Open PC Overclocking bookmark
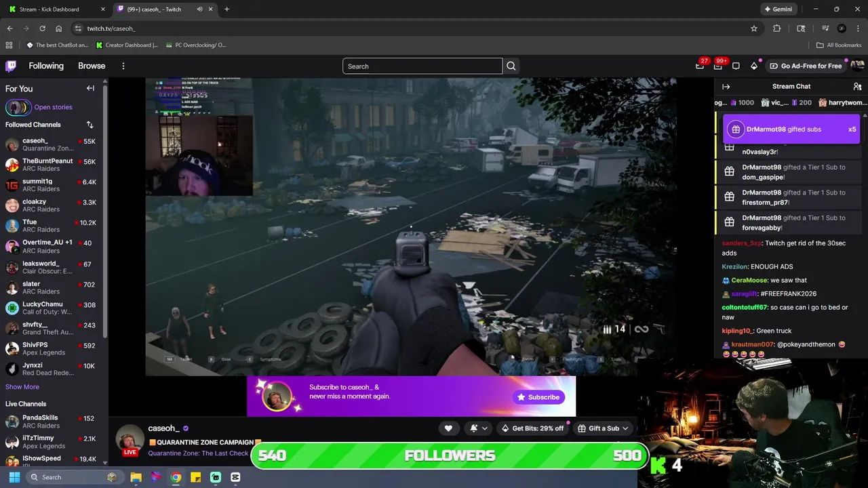 point(195,45)
